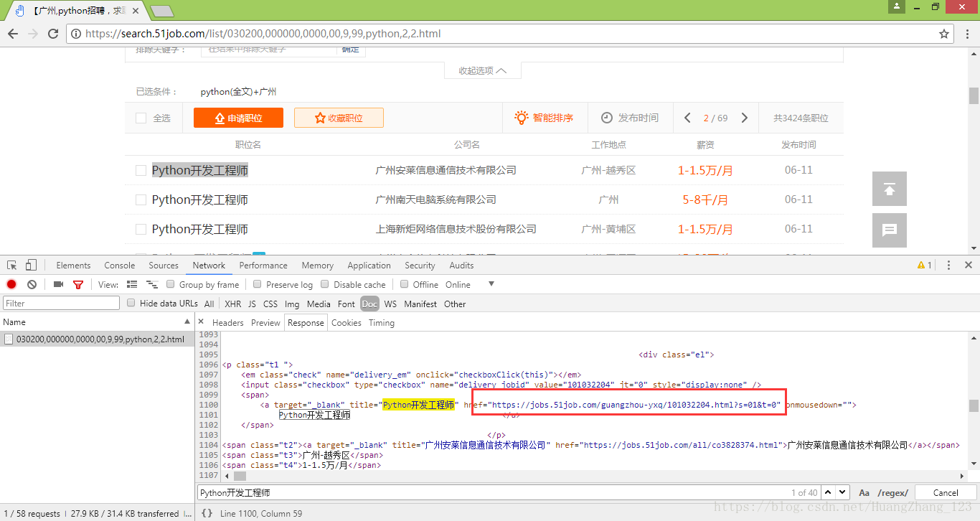980x521 pixels.
Task: Switch to the Console tab
Action: (x=120, y=266)
